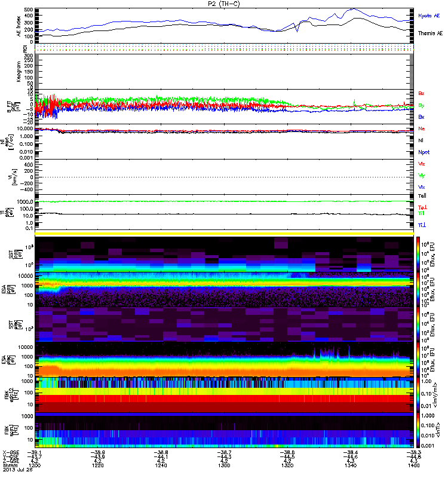
Task: Click the Keogram axis title
Action: tap(19, 72)
